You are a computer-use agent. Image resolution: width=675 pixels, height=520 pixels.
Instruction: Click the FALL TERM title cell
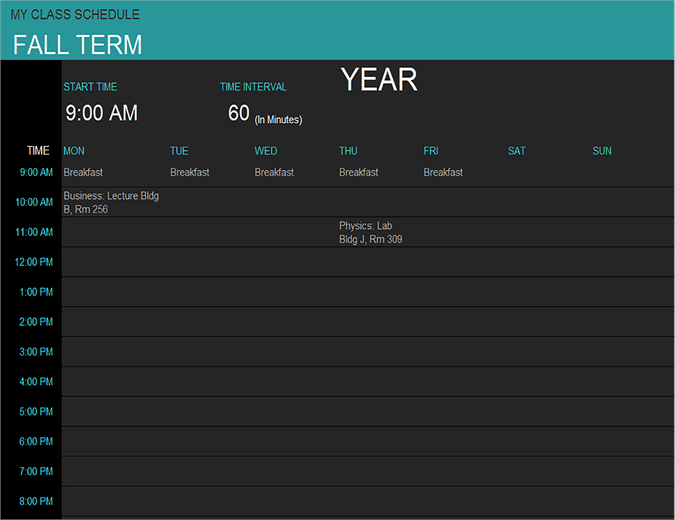[x=78, y=45]
